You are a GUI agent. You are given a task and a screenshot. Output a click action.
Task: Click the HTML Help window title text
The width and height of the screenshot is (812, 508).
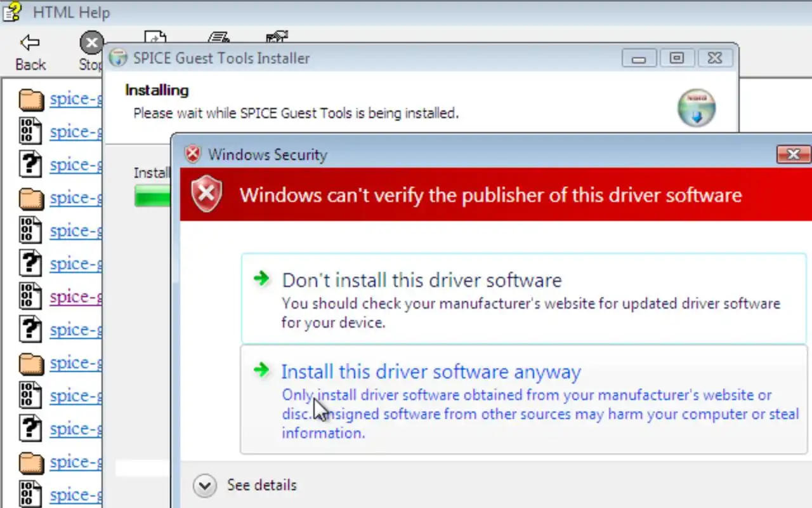pyautogui.click(x=71, y=12)
